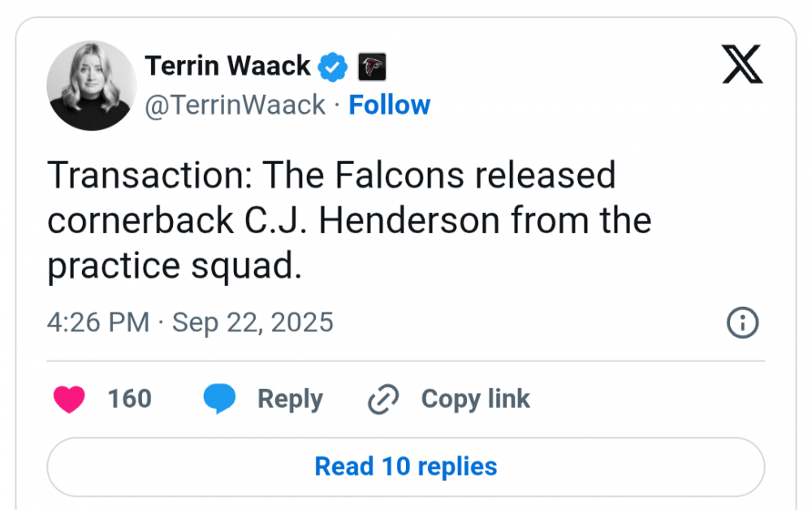Open the tweet info circle icon
The image size is (812, 510).
[x=742, y=323]
